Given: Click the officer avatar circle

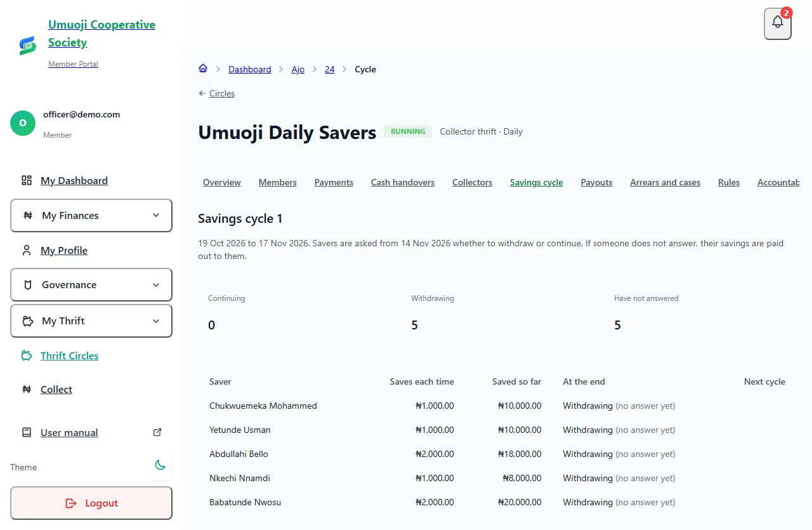Looking at the screenshot, I should (x=23, y=123).
